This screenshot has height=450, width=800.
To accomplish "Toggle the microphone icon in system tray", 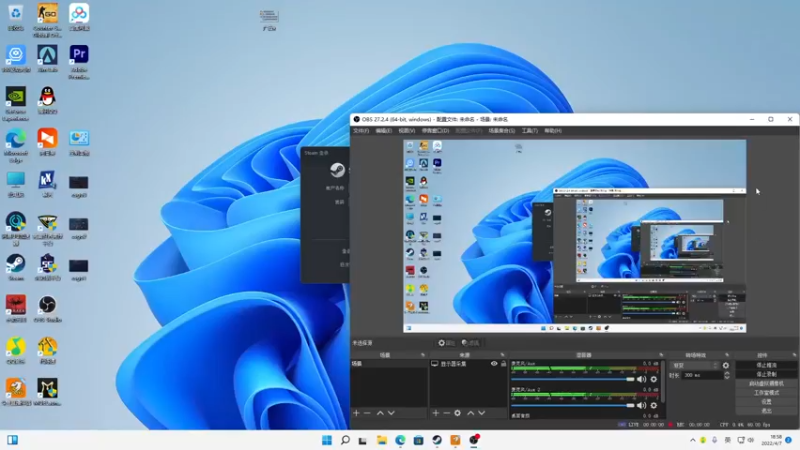I will point(715,440).
